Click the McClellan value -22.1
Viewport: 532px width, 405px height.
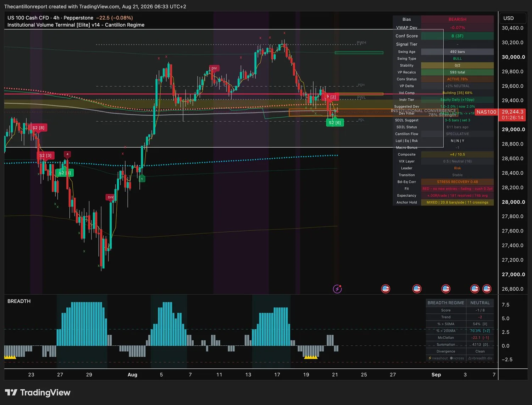(x=480, y=338)
